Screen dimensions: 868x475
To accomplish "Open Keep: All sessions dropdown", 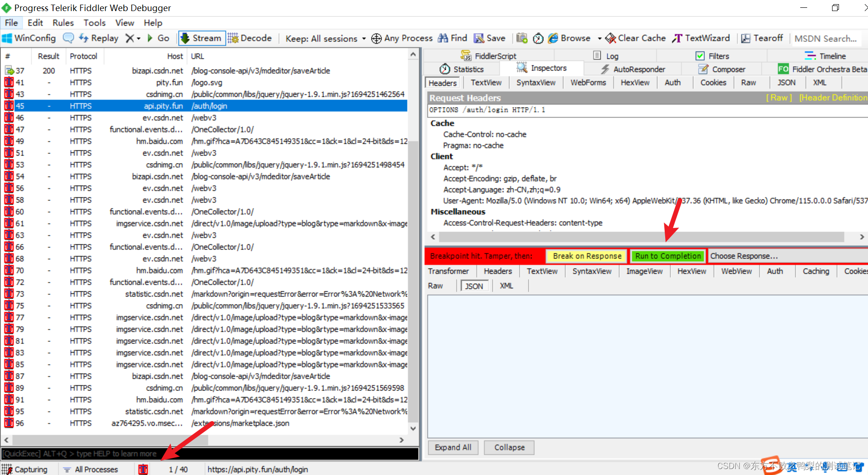I will tap(325, 39).
